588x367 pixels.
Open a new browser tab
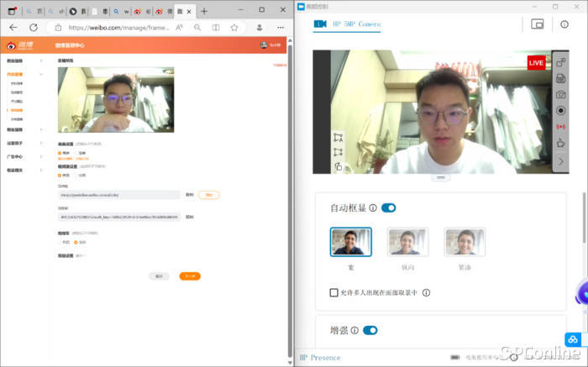204,12
